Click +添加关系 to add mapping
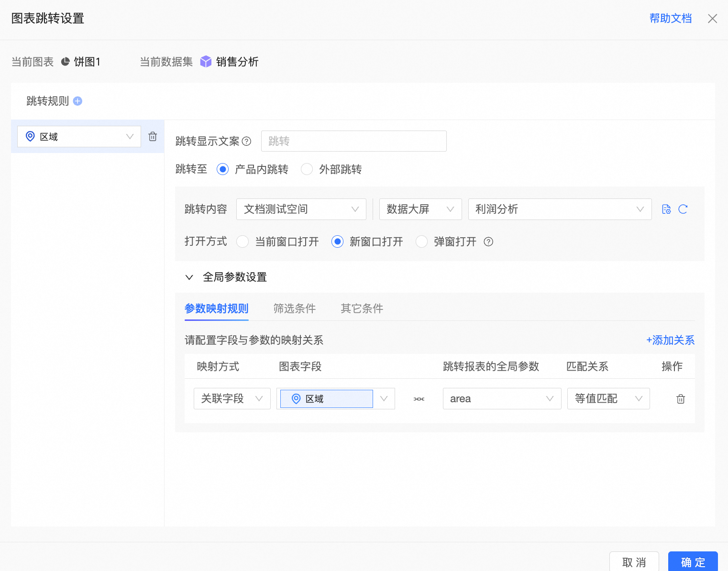 [670, 340]
